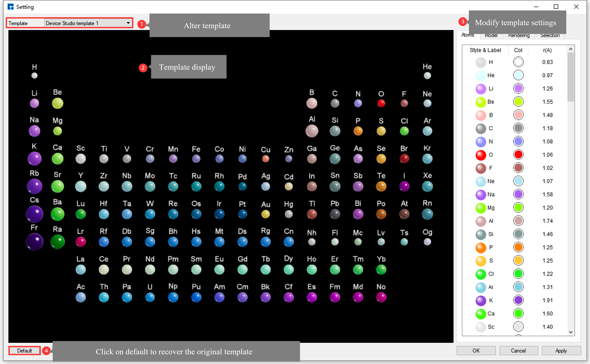The width and height of the screenshot is (590, 364).
Task: Select the No atom sphere
Action: (381, 297)
